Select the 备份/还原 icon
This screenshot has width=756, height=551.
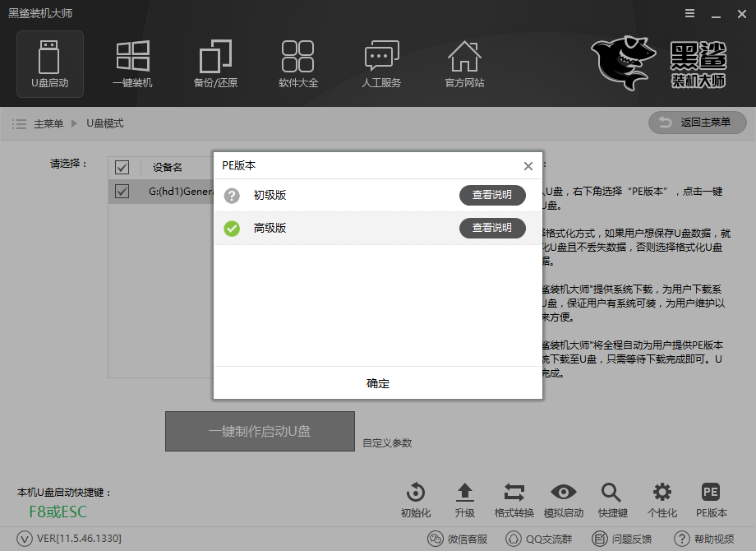pos(215,64)
